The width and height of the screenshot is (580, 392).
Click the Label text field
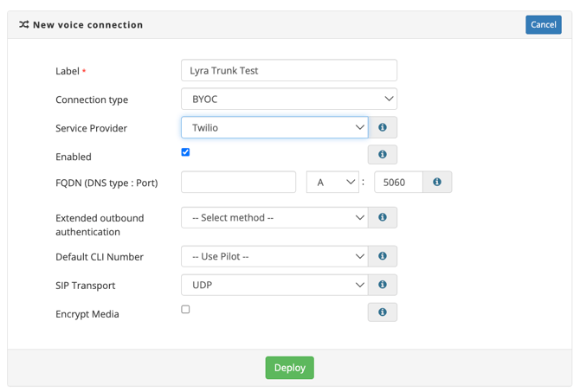(288, 70)
